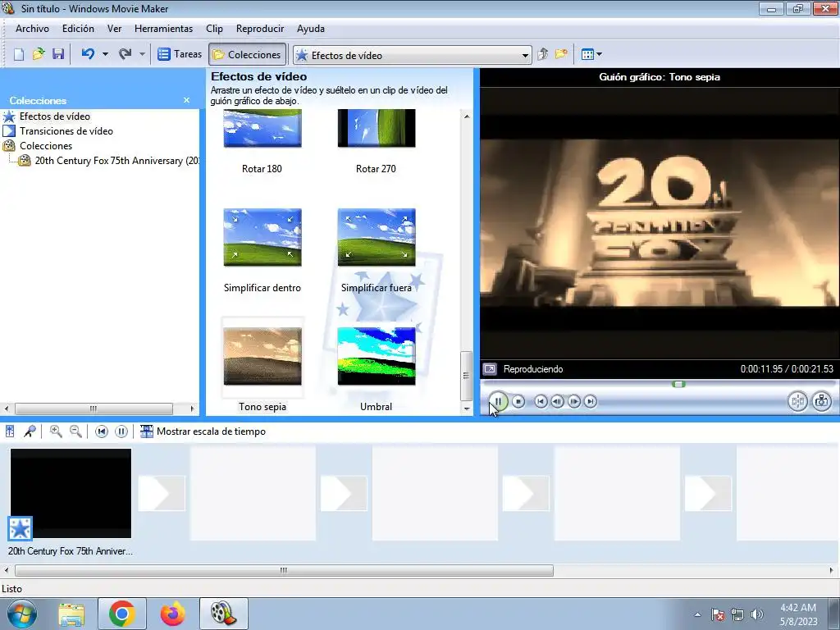The image size is (840, 630).
Task: Undo the last action with the undo arrow
Action: tap(88, 54)
